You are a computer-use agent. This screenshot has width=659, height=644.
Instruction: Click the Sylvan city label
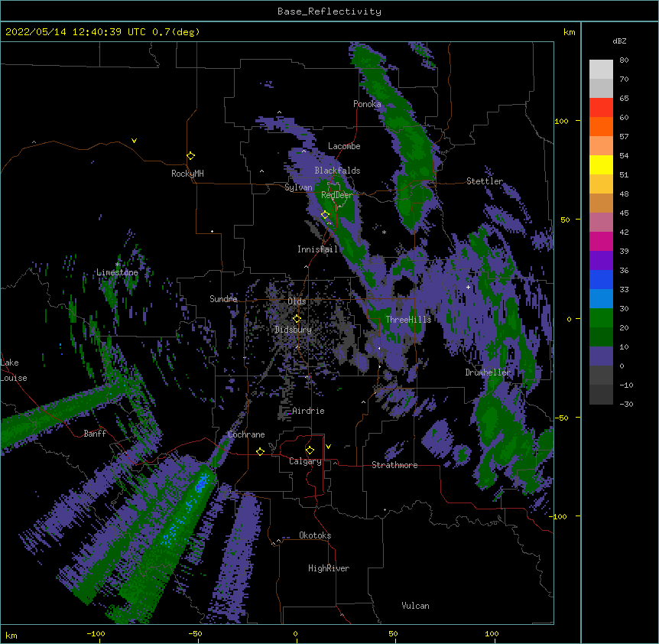point(298,187)
